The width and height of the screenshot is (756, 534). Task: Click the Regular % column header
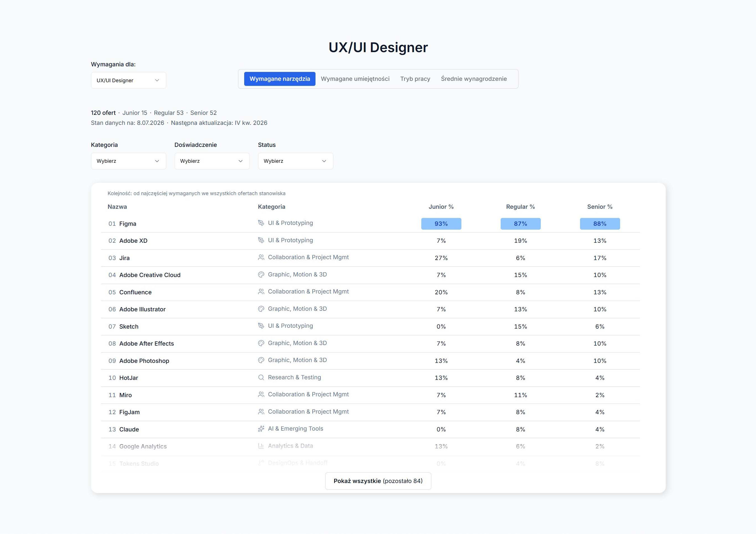[x=520, y=207]
